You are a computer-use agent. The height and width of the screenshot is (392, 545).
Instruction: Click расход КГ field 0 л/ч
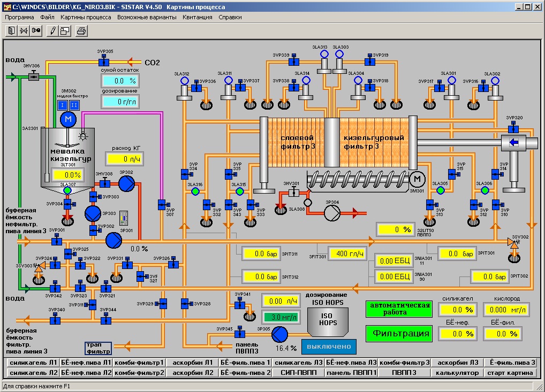click(124, 159)
